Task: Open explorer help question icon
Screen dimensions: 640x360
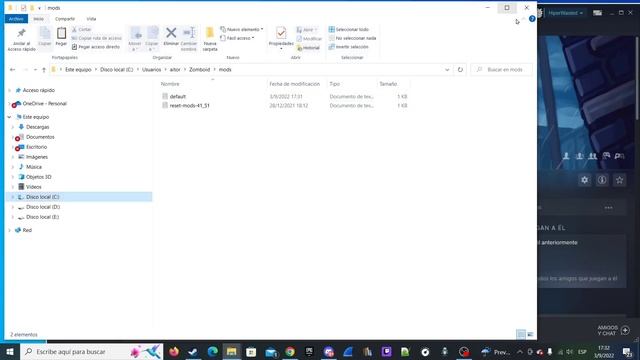Action: 532,19
